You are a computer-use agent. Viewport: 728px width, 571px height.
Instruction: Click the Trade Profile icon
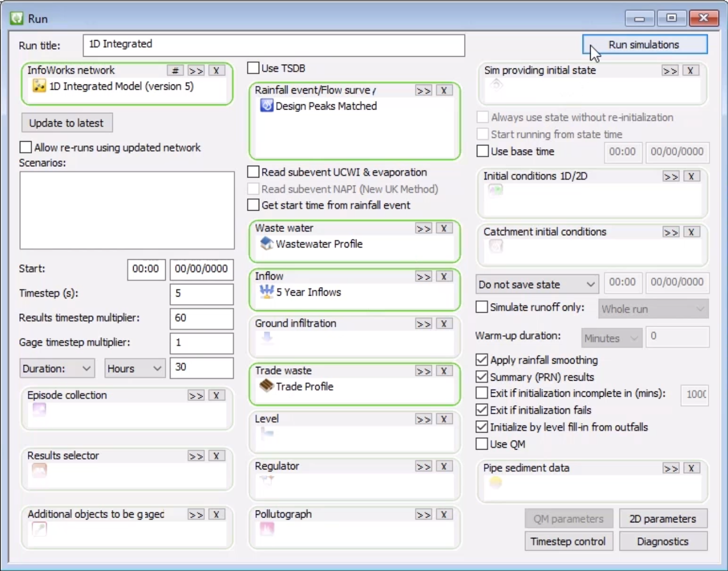267,385
